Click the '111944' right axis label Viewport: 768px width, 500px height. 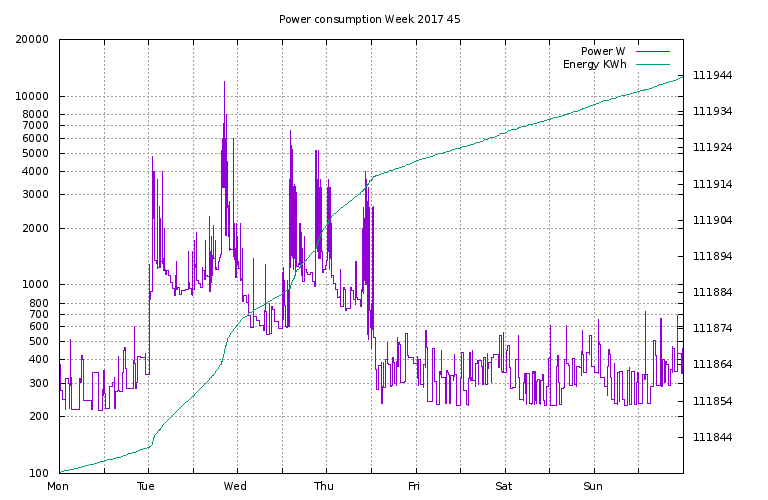click(x=712, y=75)
